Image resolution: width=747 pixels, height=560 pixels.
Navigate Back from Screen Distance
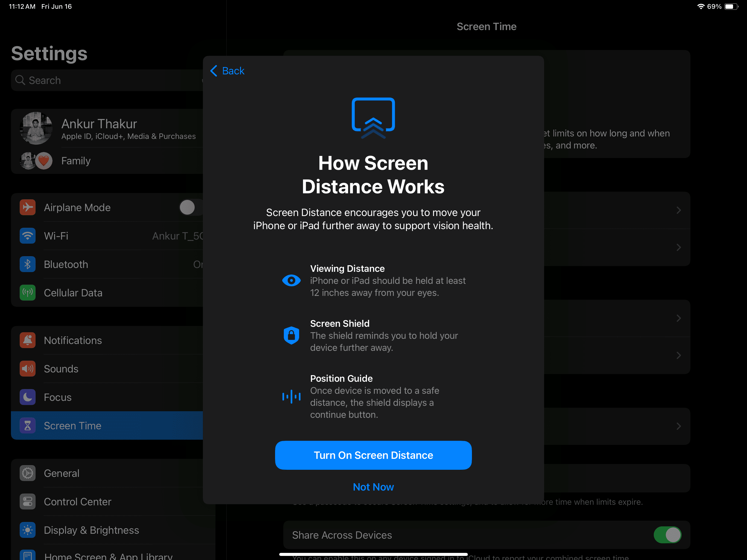pos(228,71)
